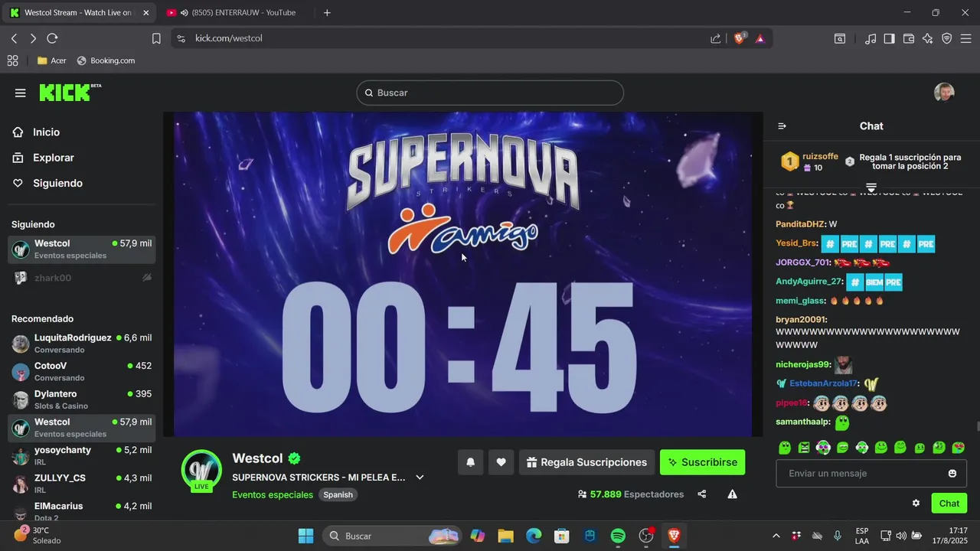Open tab search screenshot icon in toolbar
The image size is (980, 551).
(840, 38)
